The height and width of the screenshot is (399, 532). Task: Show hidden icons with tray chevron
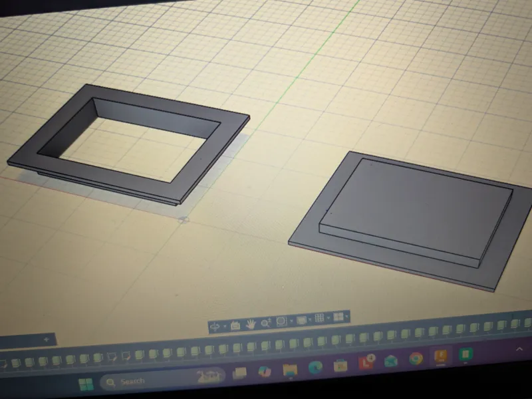[519, 348]
